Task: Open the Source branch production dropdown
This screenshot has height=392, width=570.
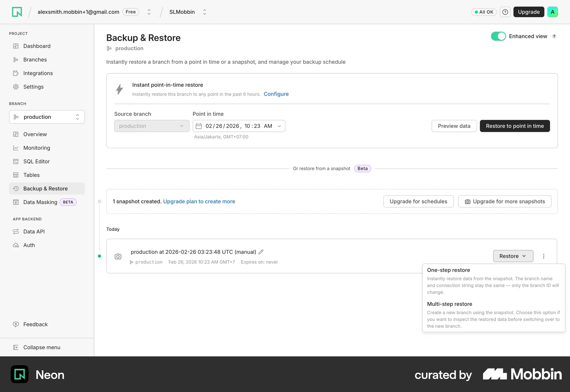Action: (152, 126)
